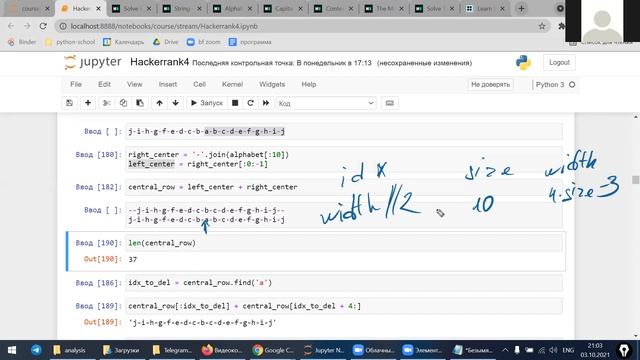Copy selected cells icon

click(x=123, y=103)
